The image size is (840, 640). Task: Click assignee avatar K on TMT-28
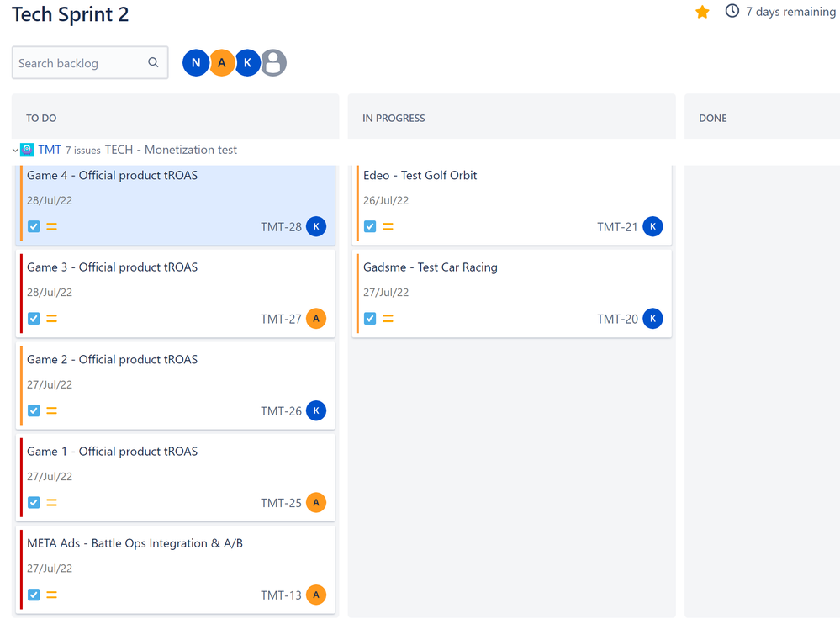pyautogui.click(x=316, y=227)
